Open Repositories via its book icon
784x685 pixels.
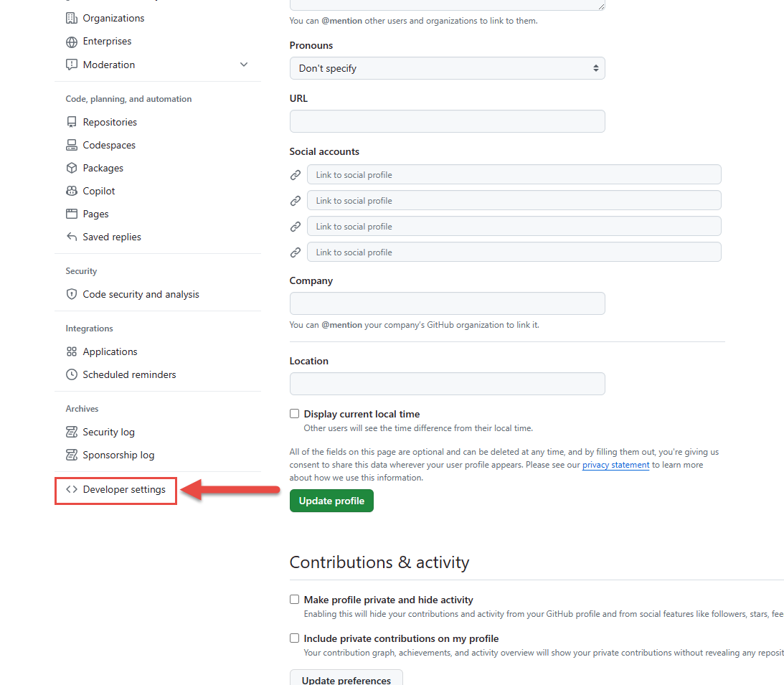[x=71, y=121]
